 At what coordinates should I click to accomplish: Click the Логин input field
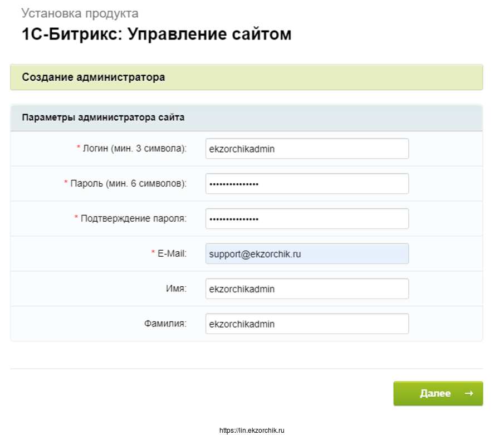pyautogui.click(x=306, y=149)
